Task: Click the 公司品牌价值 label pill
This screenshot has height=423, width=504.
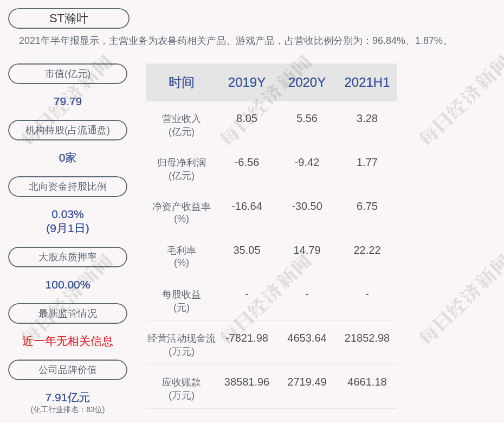Action: (68, 370)
